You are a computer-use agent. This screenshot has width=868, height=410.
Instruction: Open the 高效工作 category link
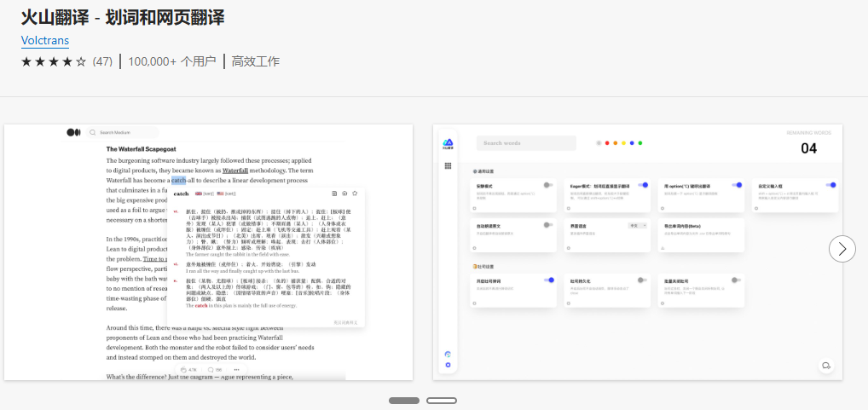[x=256, y=61]
